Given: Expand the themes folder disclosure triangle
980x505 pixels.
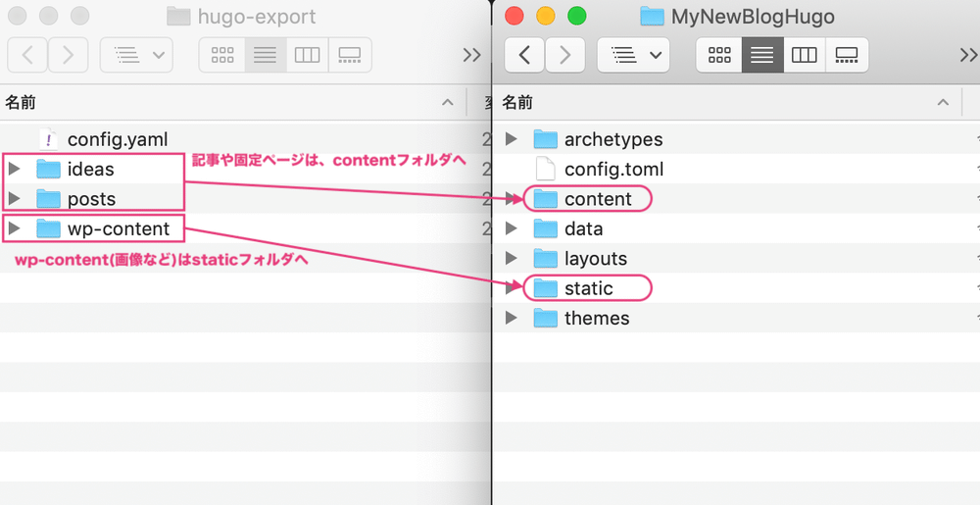Looking at the screenshot, I should [x=511, y=319].
